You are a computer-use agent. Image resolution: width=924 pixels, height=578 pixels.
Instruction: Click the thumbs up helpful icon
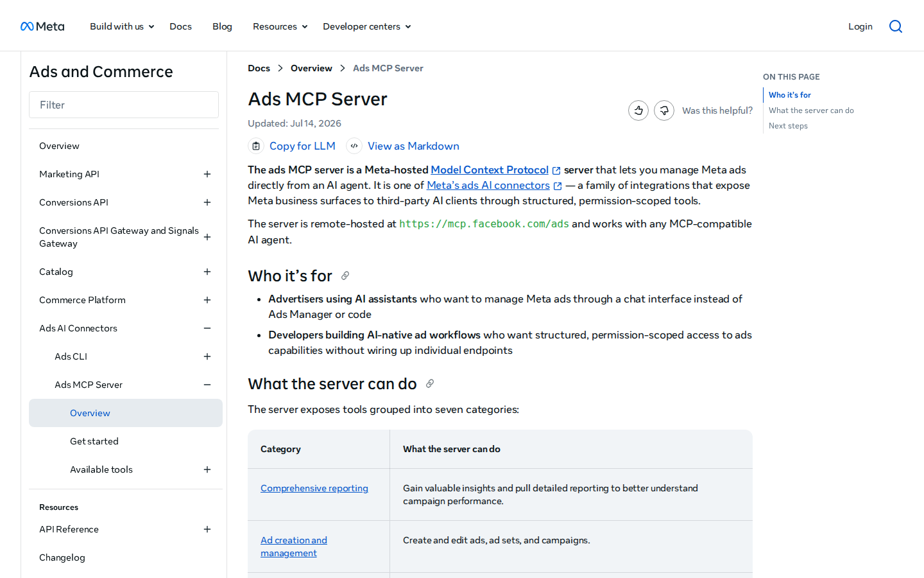pyautogui.click(x=638, y=110)
